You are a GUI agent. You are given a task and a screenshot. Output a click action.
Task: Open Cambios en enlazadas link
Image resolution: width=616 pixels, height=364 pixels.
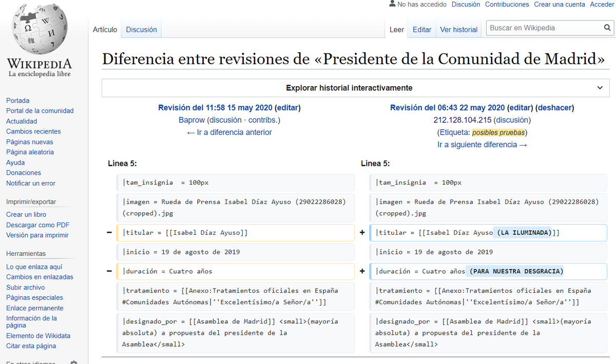coord(40,277)
